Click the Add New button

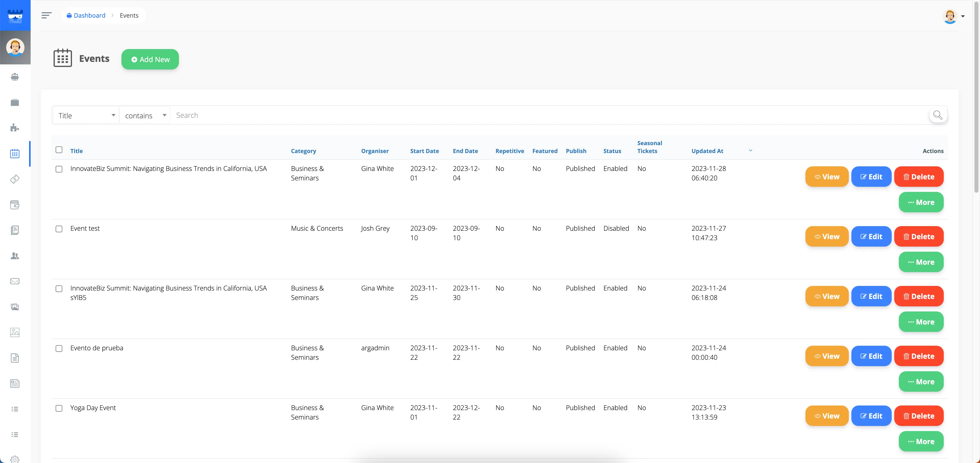[150, 59]
